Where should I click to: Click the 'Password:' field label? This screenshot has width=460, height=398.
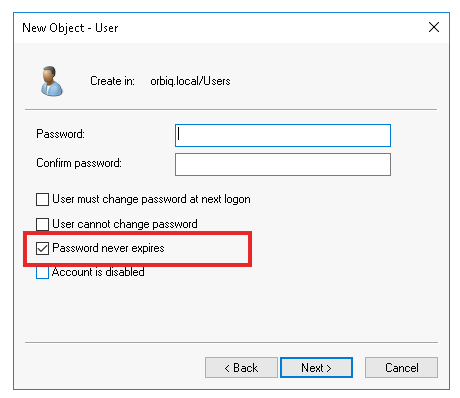coord(60,134)
